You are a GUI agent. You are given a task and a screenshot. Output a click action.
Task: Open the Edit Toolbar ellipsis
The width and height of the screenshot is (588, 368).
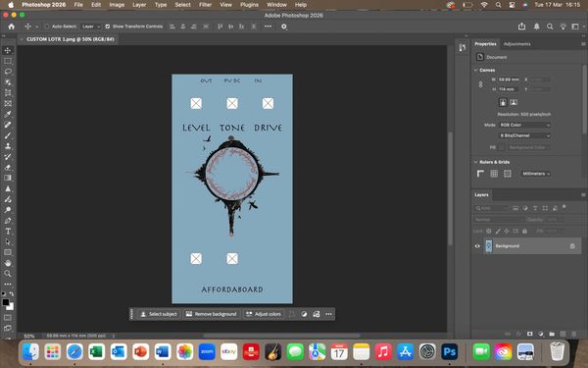8,285
